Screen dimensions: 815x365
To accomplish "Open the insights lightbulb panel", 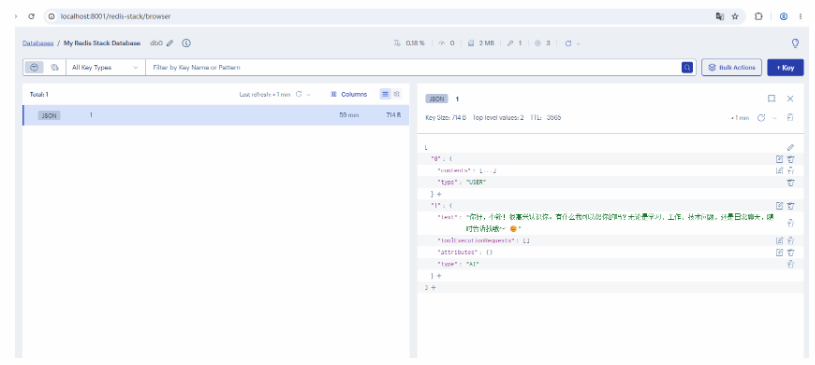I will tap(795, 44).
